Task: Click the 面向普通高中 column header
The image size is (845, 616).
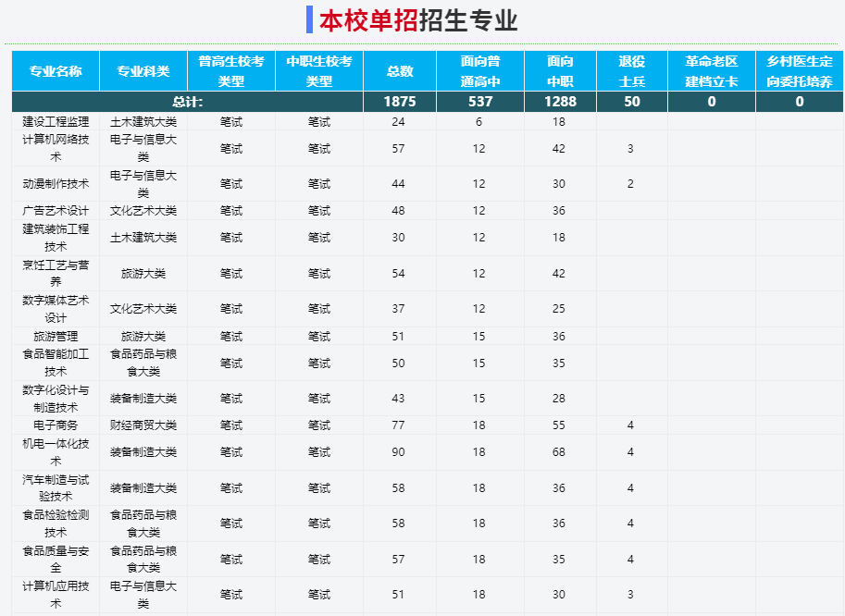Action: [480, 71]
